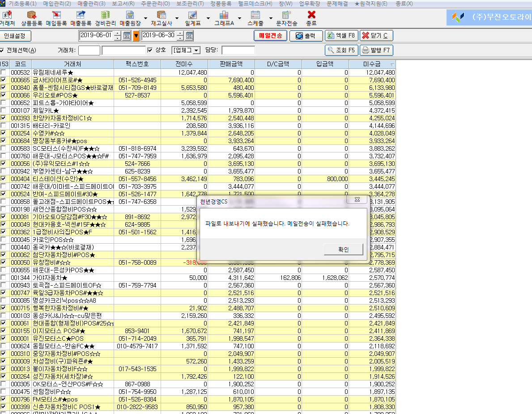
Task: Uncheck the row box for 000665 금사타이어프로
Action: click(4, 80)
